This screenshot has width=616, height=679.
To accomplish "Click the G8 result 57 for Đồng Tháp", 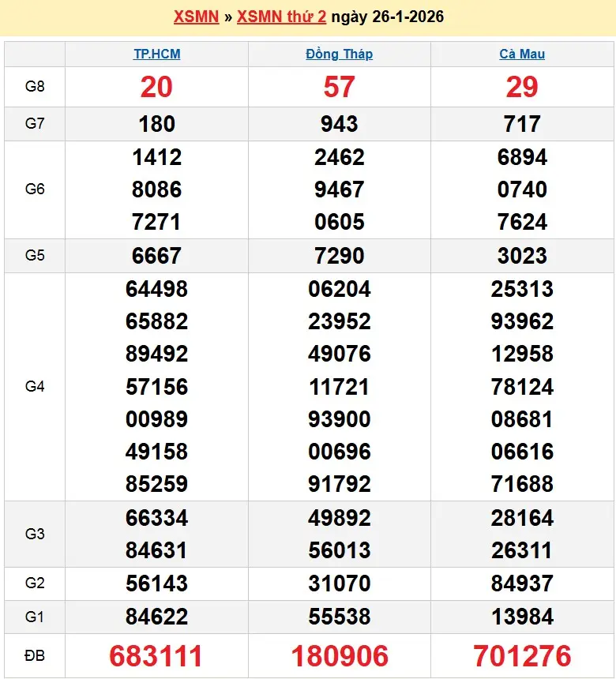I will pos(340,87).
